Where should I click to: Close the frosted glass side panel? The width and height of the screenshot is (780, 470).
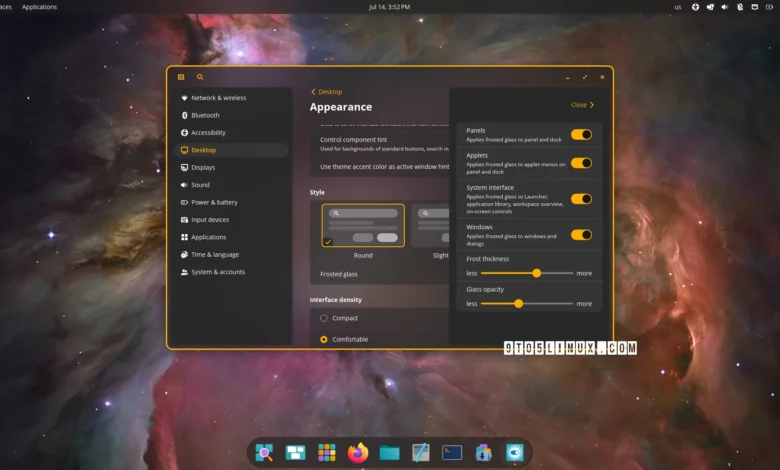tap(583, 105)
